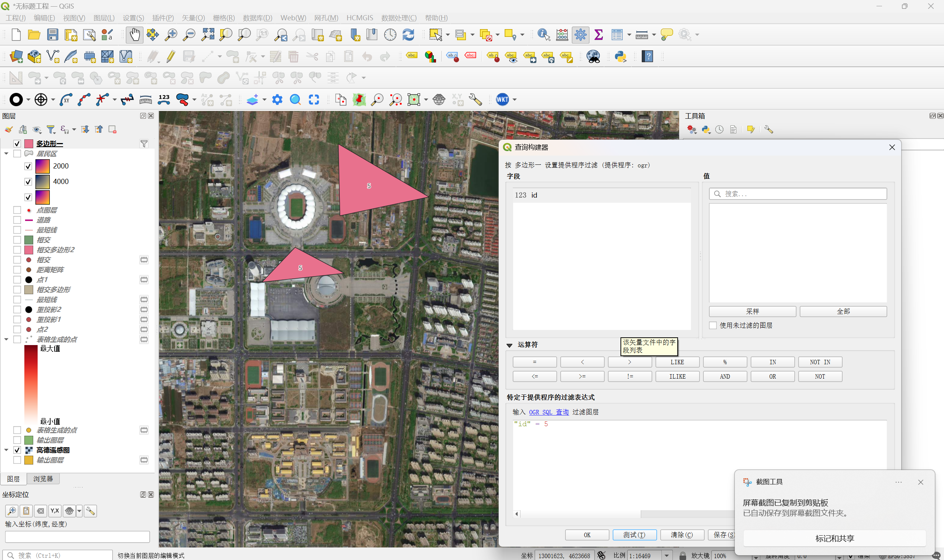Switch to the 浏览器 tab

click(x=43, y=479)
